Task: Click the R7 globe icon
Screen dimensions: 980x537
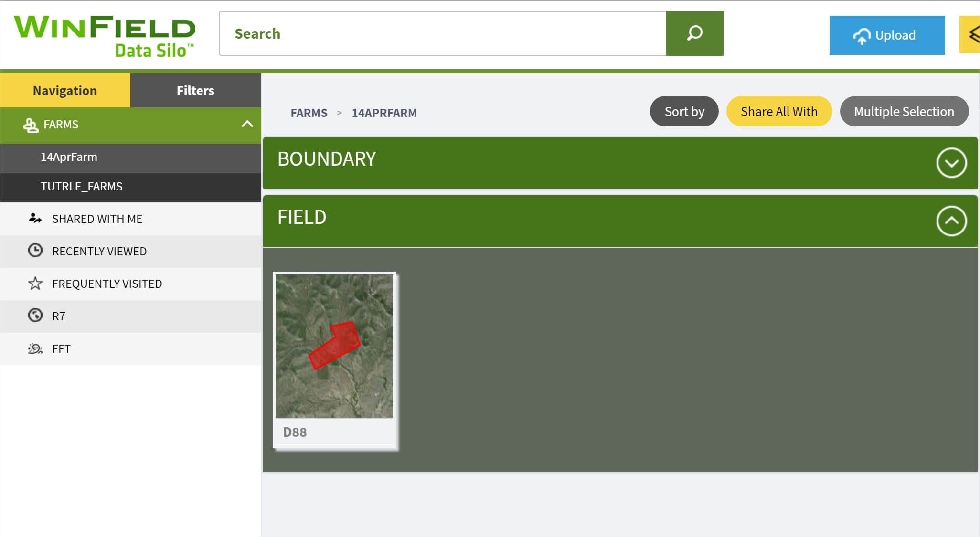Action: (35, 316)
